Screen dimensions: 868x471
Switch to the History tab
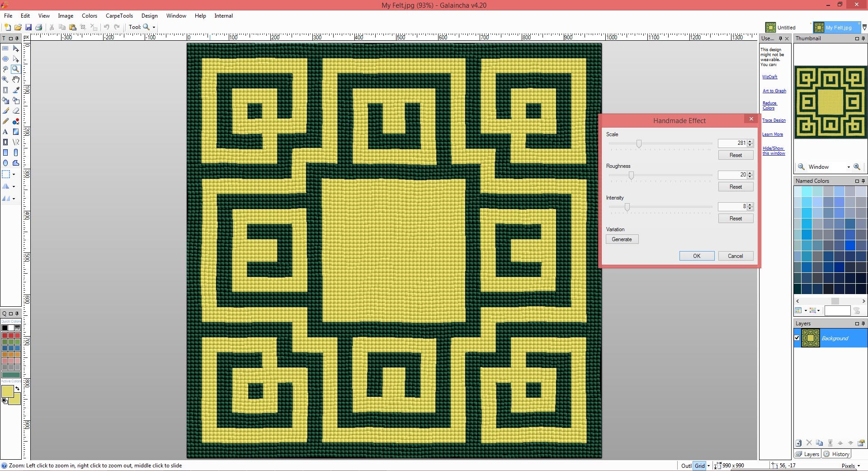[837, 454]
